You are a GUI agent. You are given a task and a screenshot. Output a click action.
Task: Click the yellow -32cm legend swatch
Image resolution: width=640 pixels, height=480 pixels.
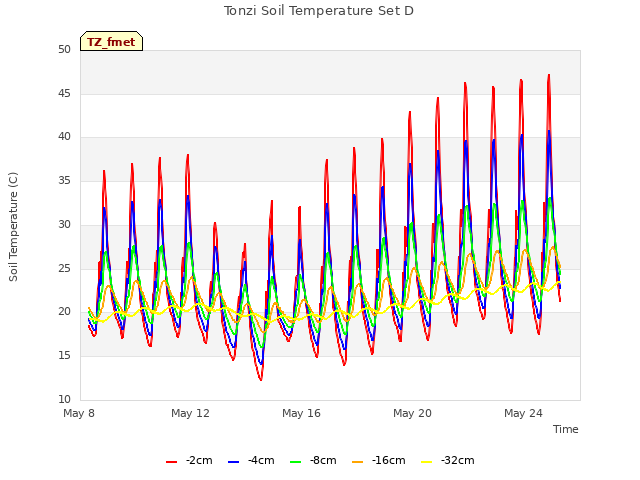tap(427, 462)
